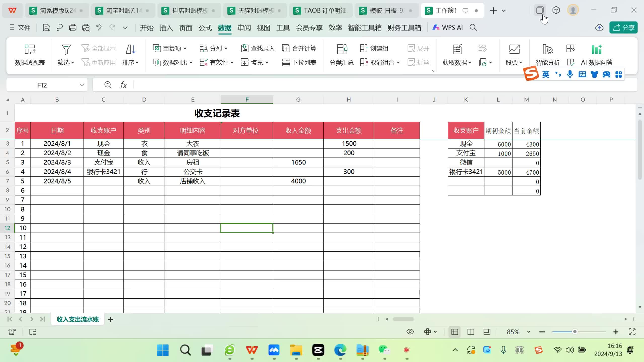This screenshot has width=644, height=362.
Task: Click Create Group (创建组)
Action: (x=374, y=48)
